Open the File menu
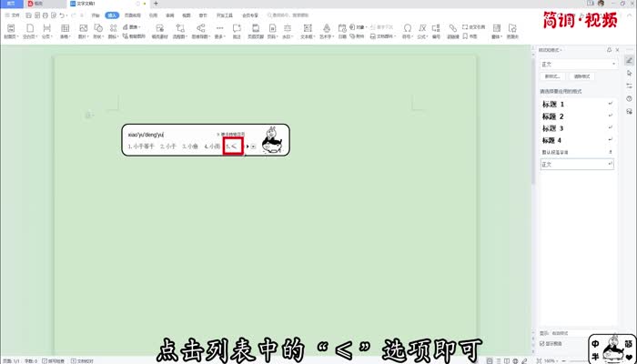Viewport: 637px width, 364px height. (13, 15)
